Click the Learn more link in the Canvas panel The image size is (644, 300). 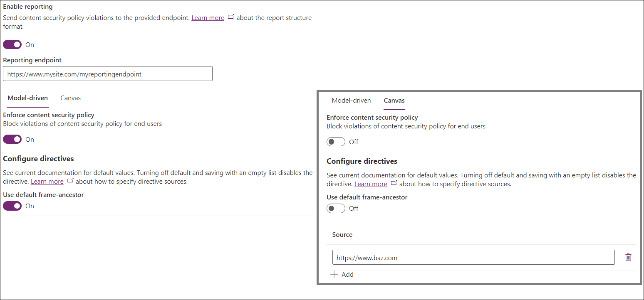point(370,183)
